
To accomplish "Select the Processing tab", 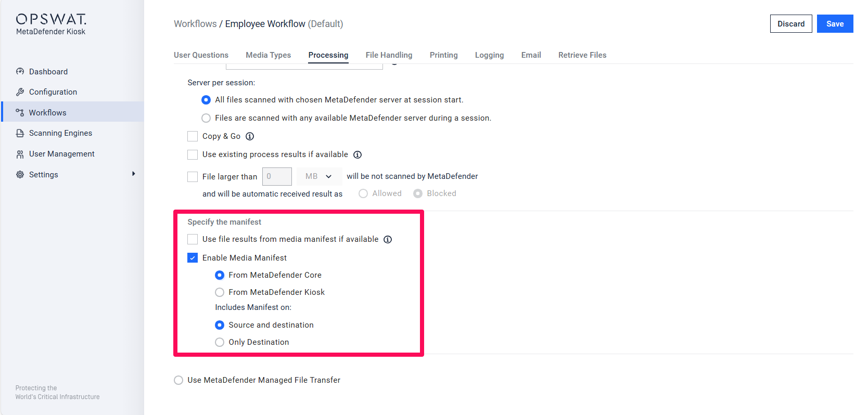I will click(x=328, y=55).
